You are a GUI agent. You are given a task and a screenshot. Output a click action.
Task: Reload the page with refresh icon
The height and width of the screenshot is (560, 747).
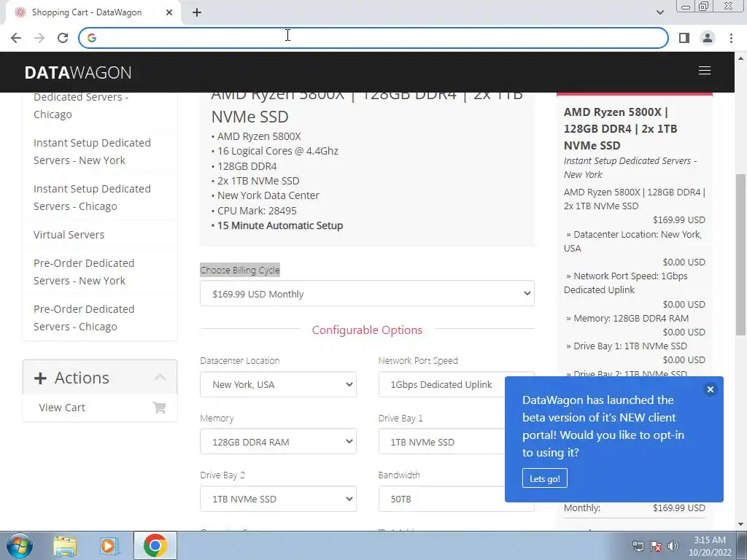[63, 38]
